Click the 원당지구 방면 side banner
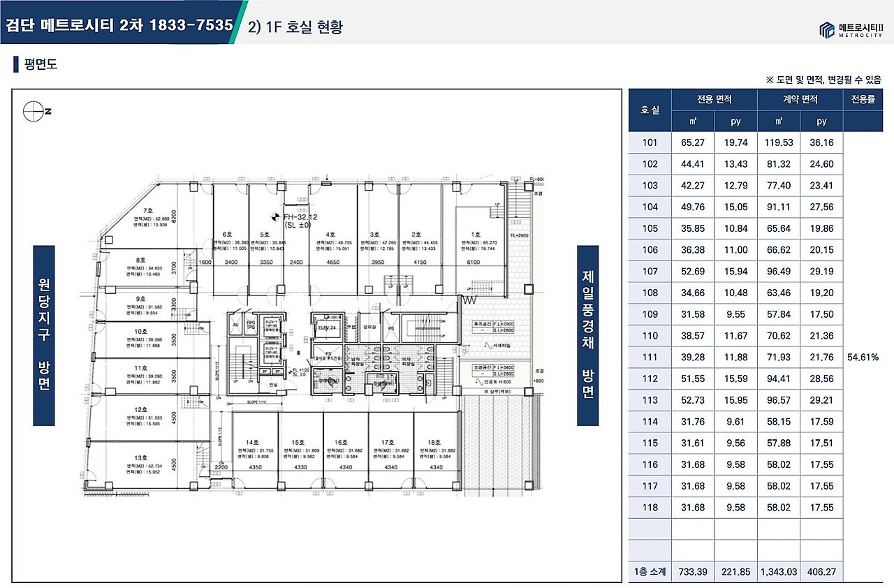 point(44,335)
